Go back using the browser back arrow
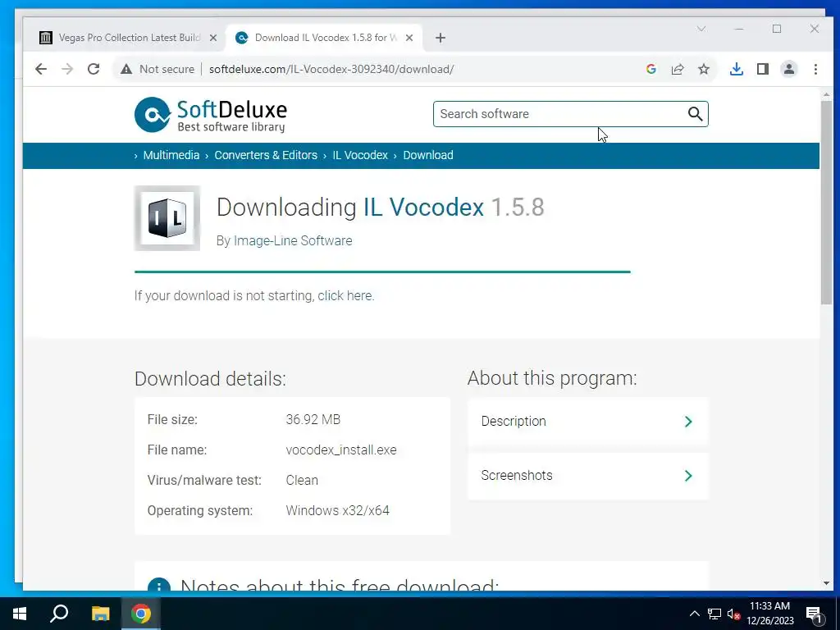Screen dimensions: 840x630 [x=41, y=69]
